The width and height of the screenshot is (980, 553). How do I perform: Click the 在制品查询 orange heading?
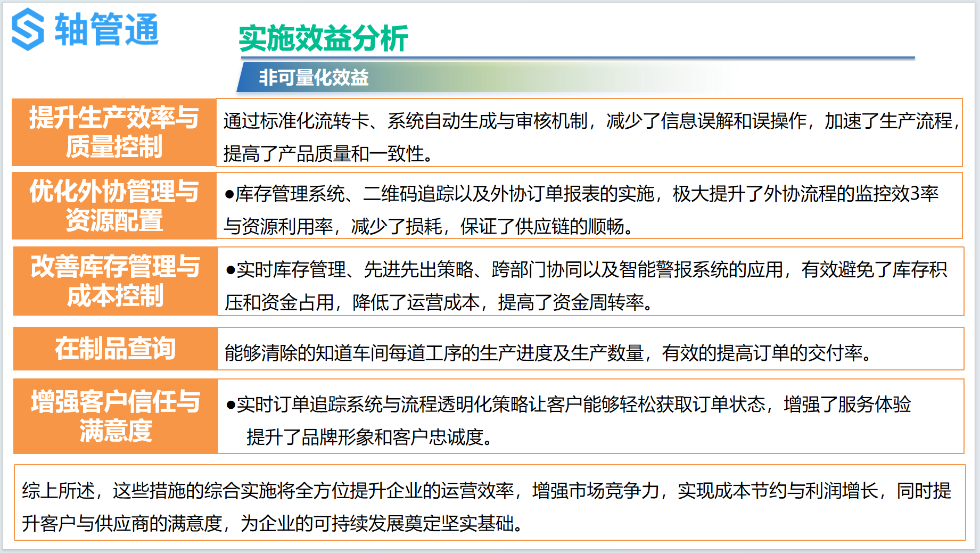click(x=115, y=349)
